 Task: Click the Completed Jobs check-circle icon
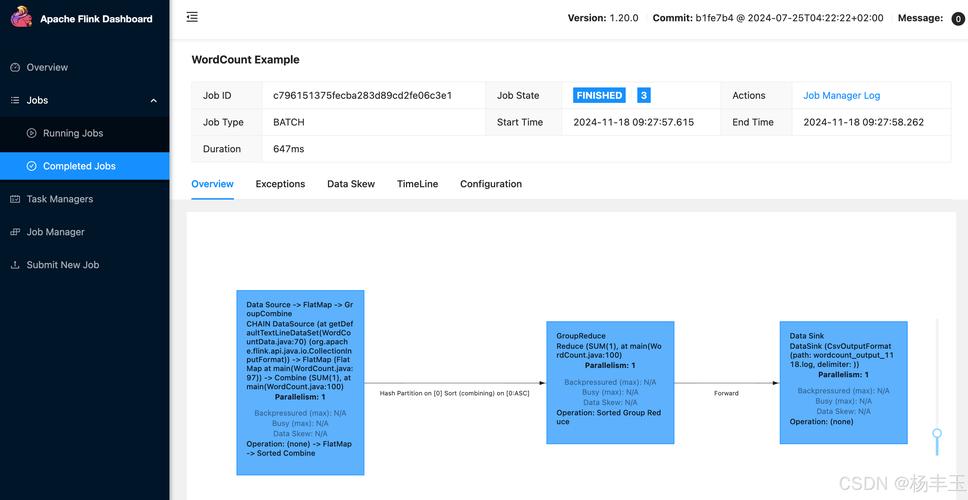[x=31, y=166]
